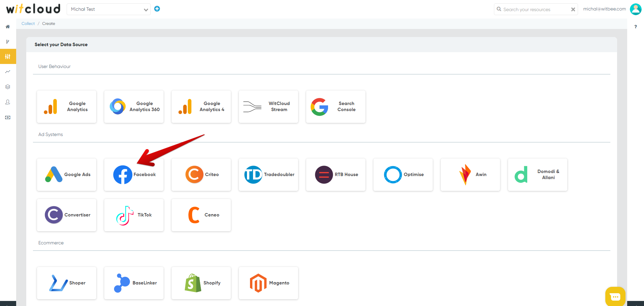This screenshot has height=306, width=644.
Task: Select the Ceneo card
Action: point(201,215)
